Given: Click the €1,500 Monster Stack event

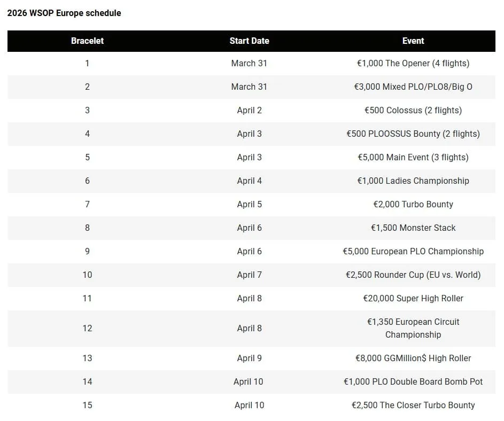Looking at the screenshot, I should click(413, 228).
